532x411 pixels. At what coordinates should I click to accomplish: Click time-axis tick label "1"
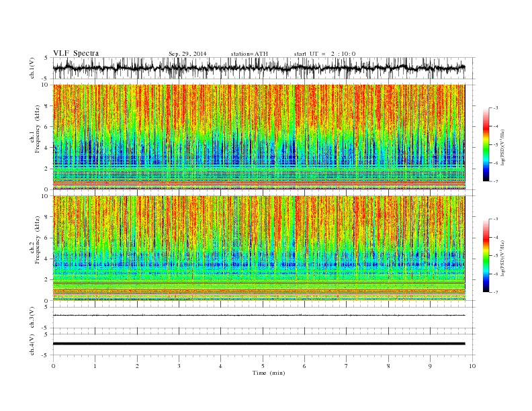click(x=95, y=366)
